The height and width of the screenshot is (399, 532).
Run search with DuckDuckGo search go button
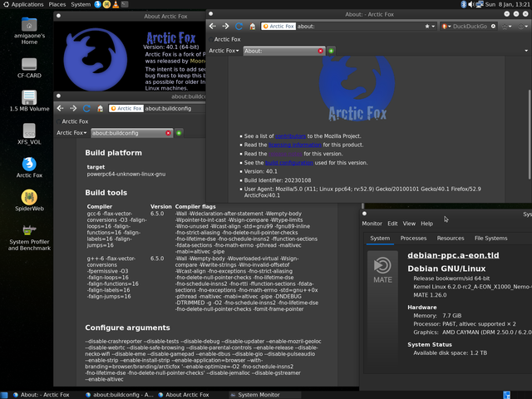point(493,26)
